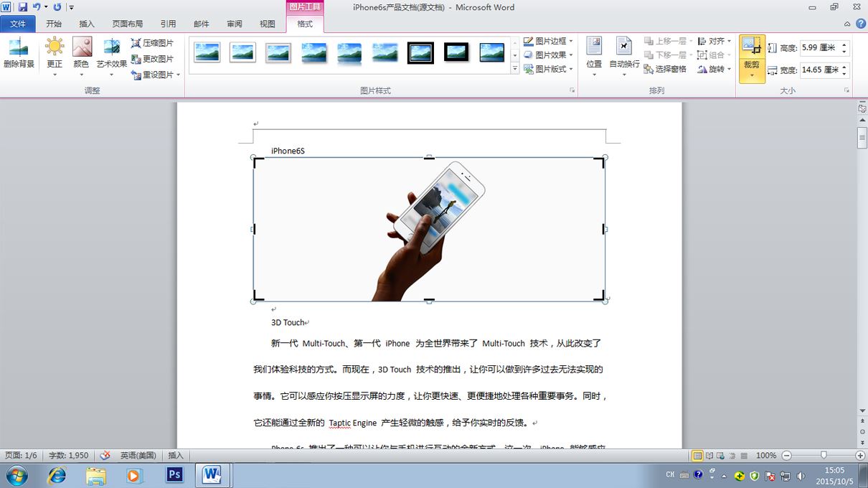
Task: Click the Save icon in quick access toolbar
Action: tap(23, 7)
